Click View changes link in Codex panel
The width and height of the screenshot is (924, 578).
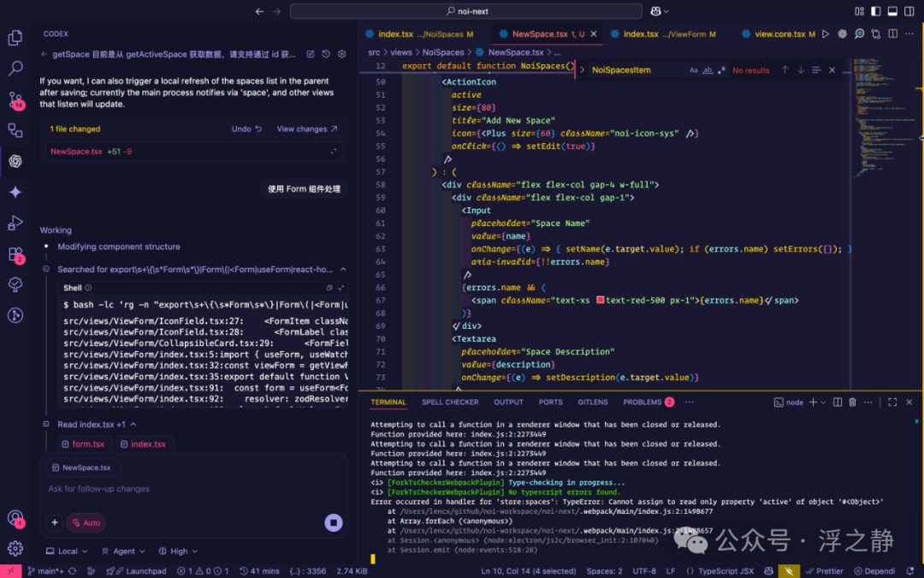tap(307, 129)
